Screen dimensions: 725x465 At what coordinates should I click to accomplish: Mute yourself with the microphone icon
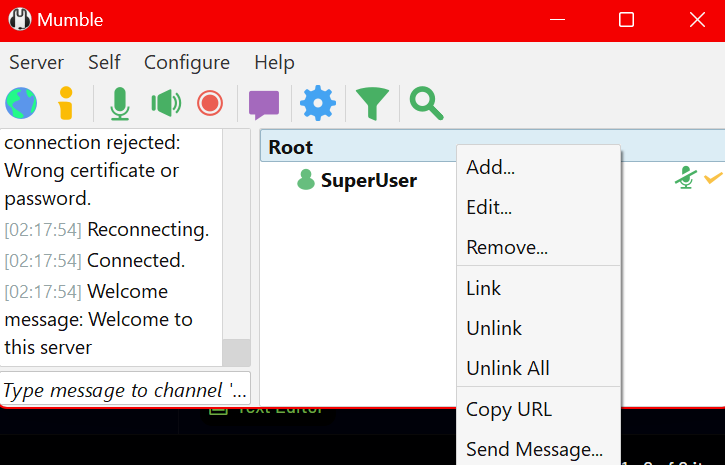tap(120, 103)
